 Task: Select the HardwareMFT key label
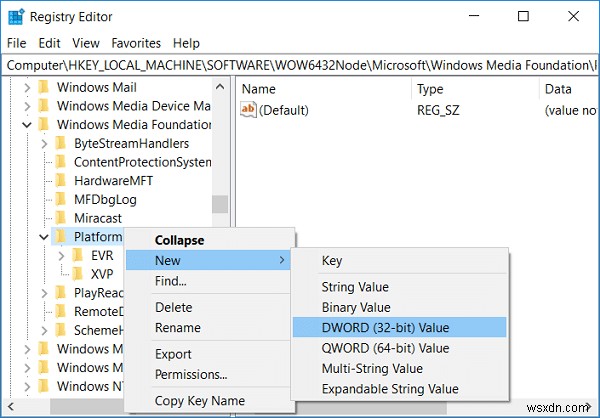(x=113, y=181)
